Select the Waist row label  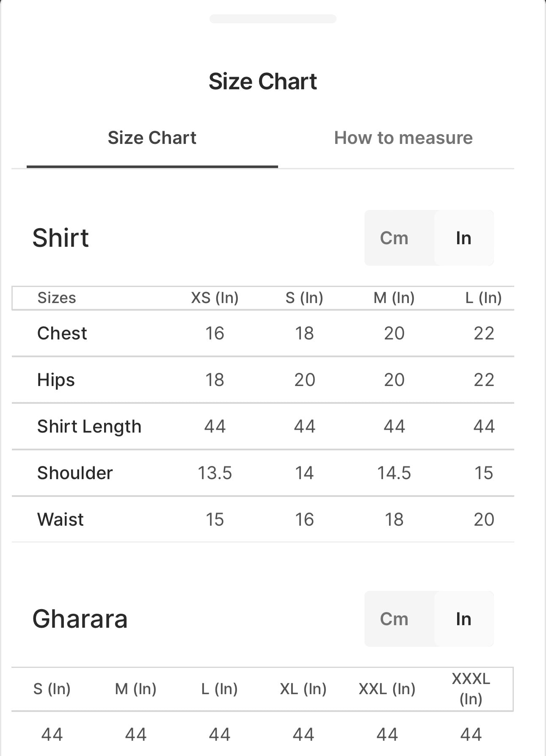(x=61, y=520)
